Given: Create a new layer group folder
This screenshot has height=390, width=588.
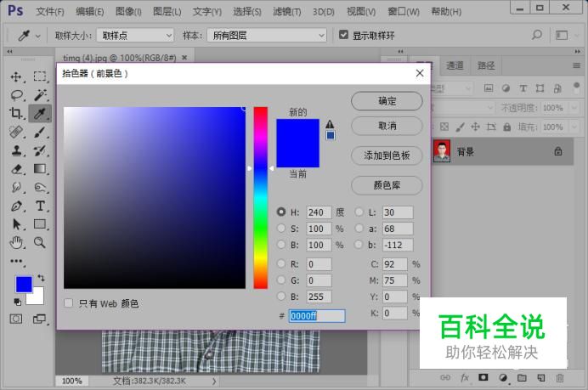Looking at the screenshot, I should pos(522,377).
